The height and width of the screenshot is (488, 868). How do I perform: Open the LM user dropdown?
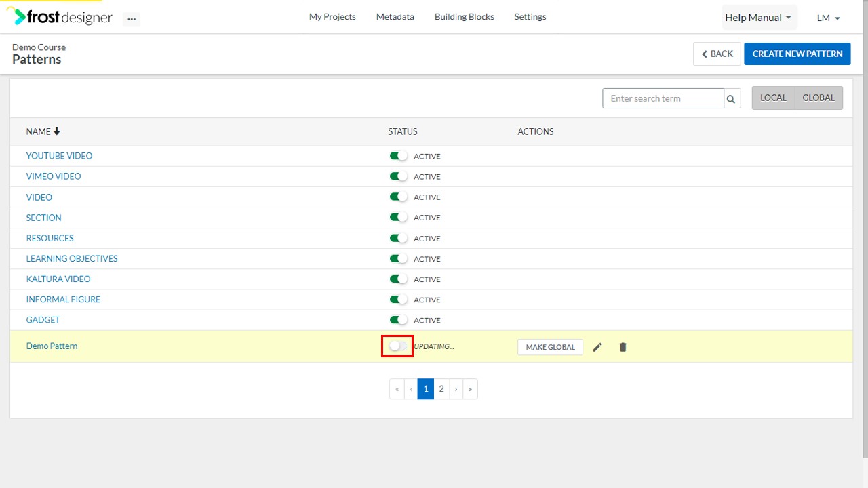click(x=829, y=18)
